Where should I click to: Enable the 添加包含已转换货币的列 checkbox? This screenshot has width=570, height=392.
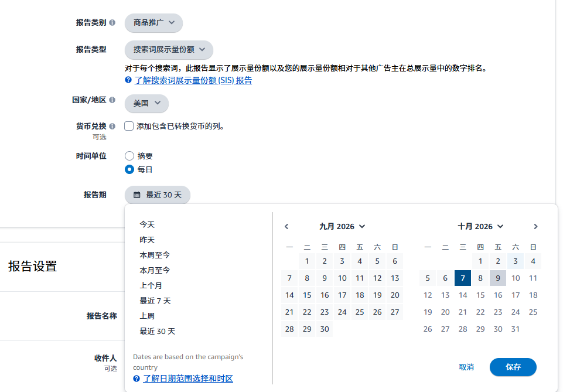click(x=129, y=126)
